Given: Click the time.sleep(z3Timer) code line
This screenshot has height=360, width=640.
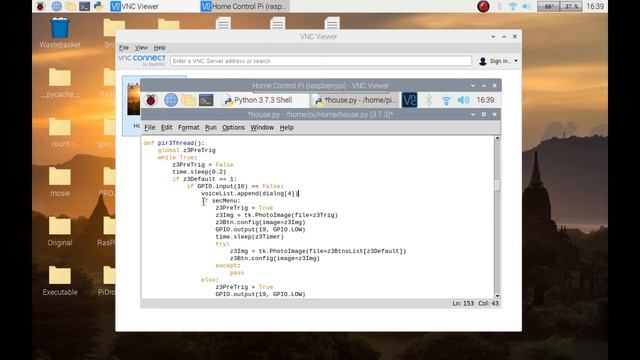Looking at the screenshot, I should 249,236.
